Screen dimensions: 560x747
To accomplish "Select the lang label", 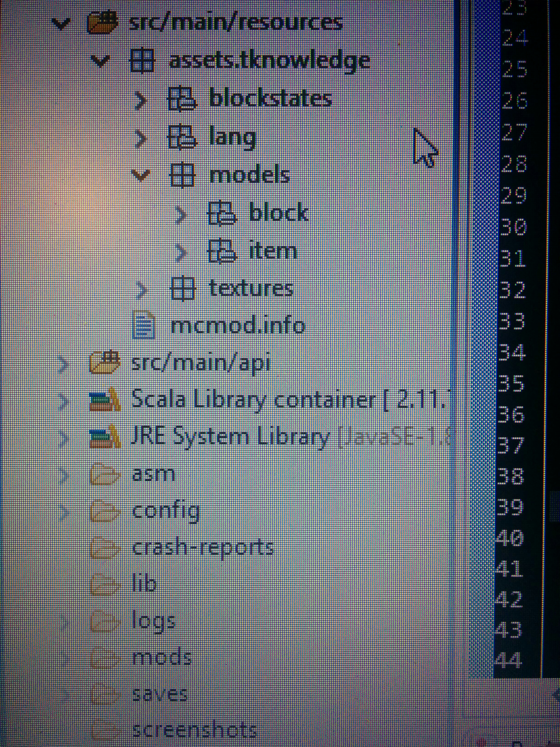I will (233, 138).
